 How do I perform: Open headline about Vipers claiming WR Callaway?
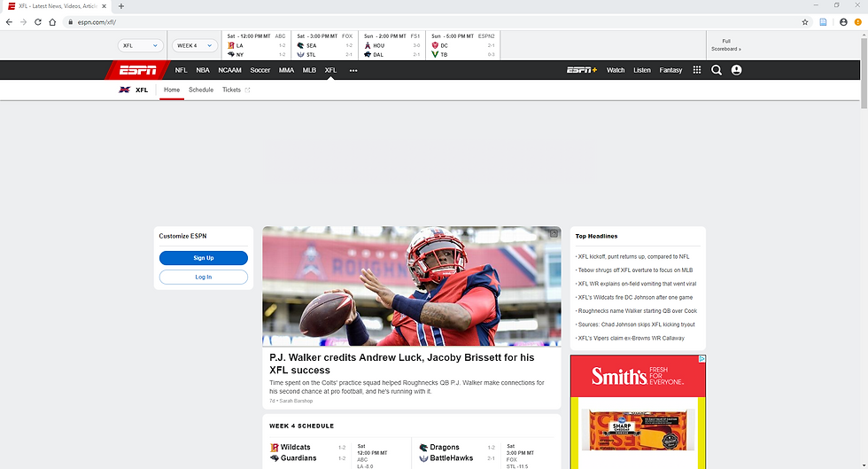(631, 338)
